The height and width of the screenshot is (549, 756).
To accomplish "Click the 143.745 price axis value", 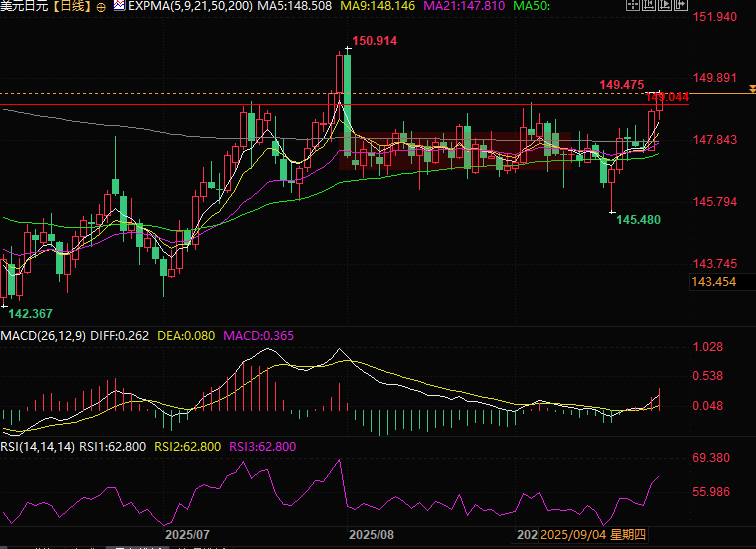I will coord(715,264).
